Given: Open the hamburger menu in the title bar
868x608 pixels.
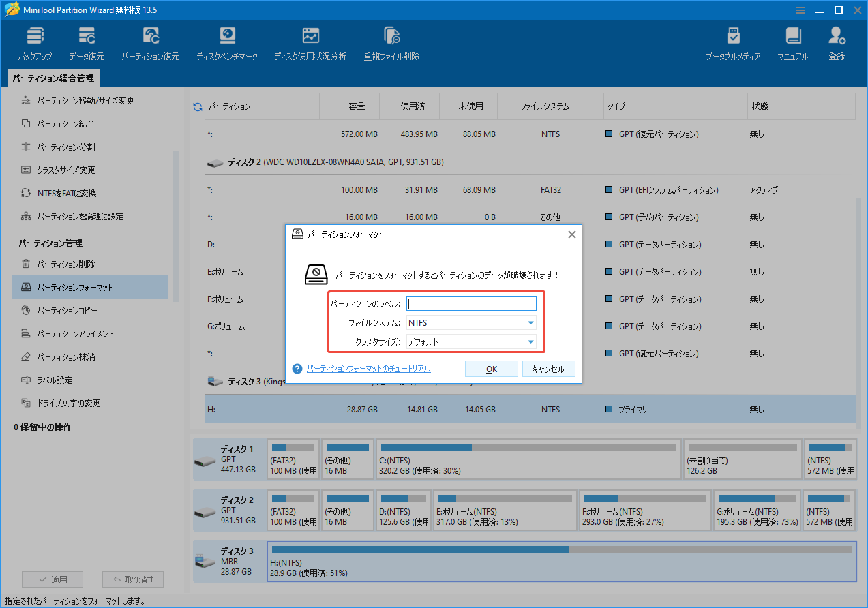Looking at the screenshot, I should (x=800, y=10).
